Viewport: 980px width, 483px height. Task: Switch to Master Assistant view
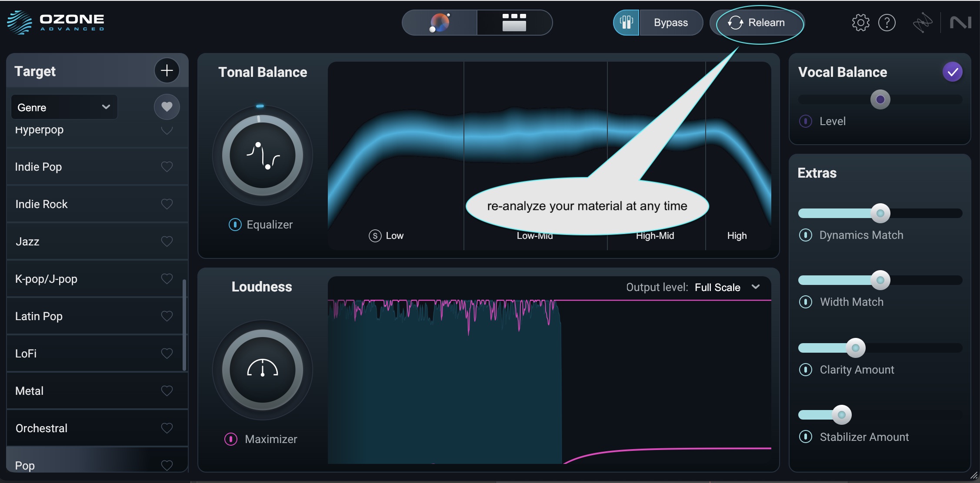439,23
